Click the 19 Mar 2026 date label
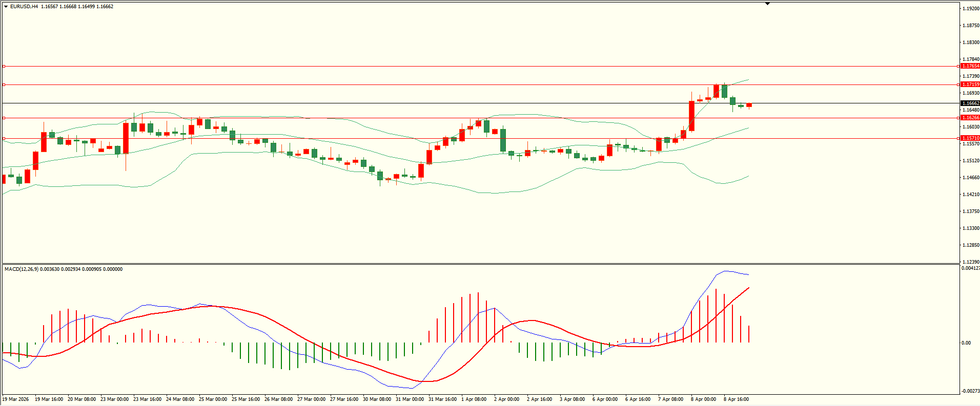This screenshot has width=980, height=406. click(x=16, y=399)
